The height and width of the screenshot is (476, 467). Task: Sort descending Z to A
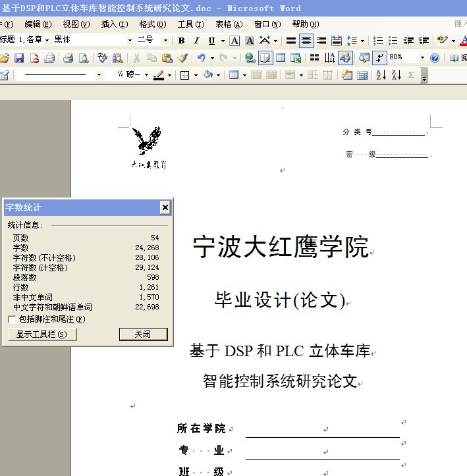(397, 74)
